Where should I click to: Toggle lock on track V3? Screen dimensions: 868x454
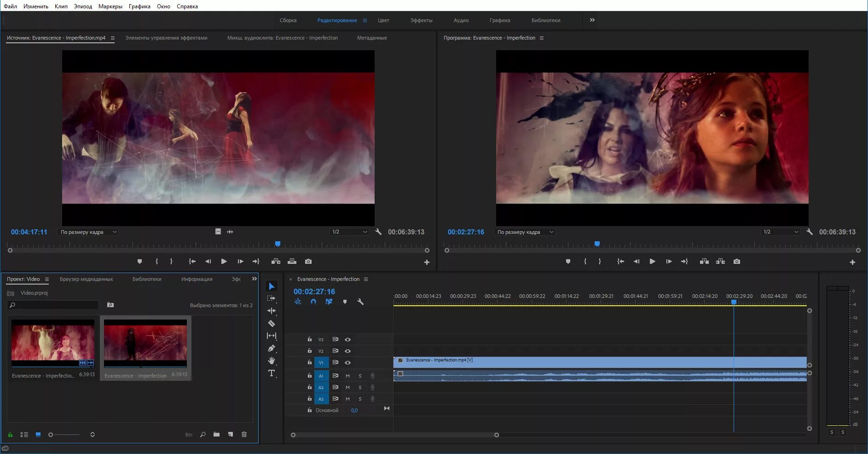tap(310, 339)
